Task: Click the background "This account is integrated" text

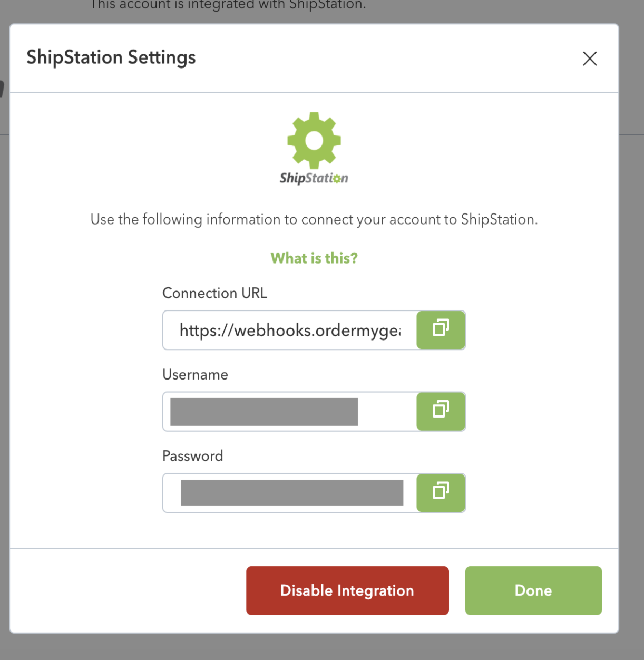Action: (228, 5)
